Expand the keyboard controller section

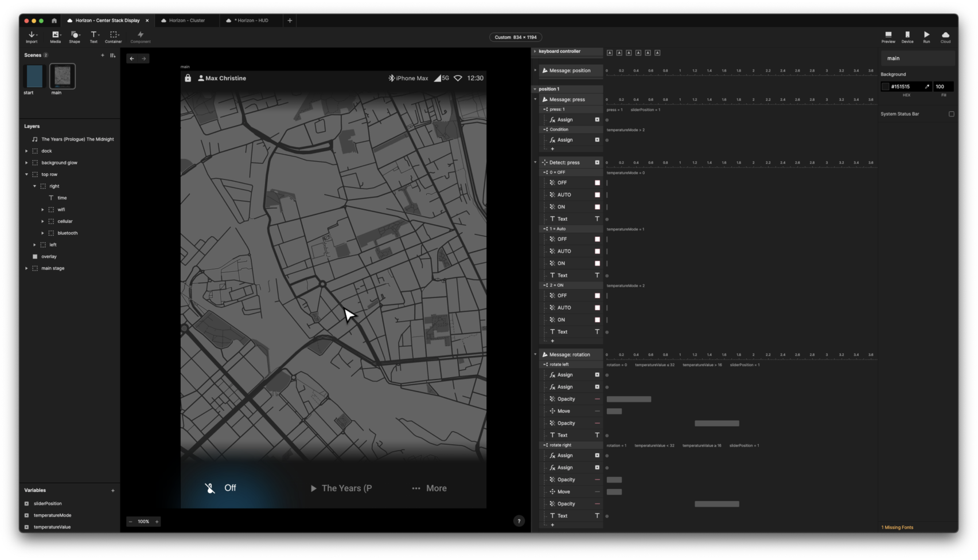pos(535,52)
